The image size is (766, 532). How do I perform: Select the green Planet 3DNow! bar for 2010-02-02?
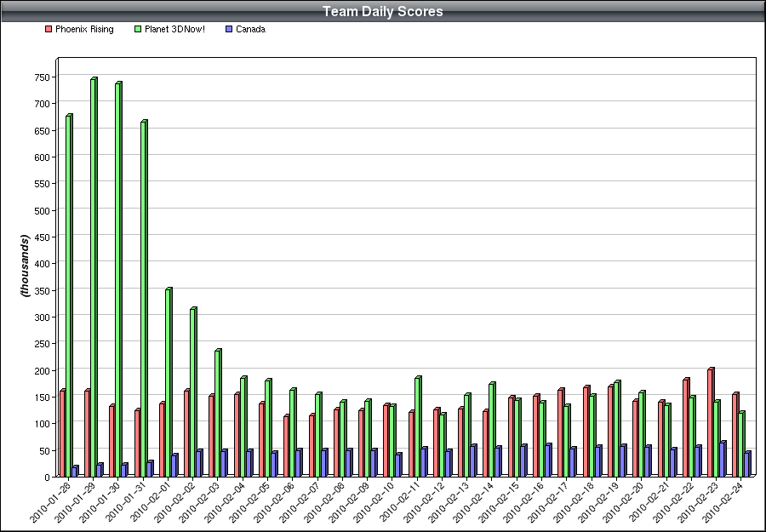coord(193,392)
